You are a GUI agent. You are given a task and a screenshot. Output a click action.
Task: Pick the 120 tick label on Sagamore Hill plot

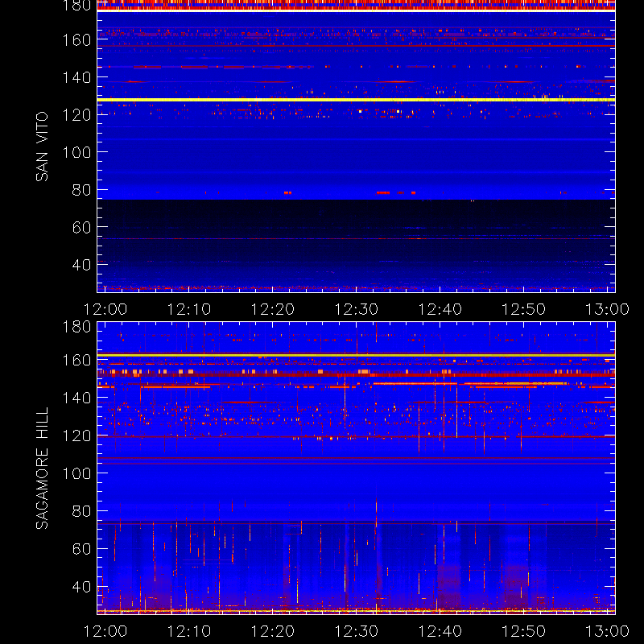[x=76, y=436]
